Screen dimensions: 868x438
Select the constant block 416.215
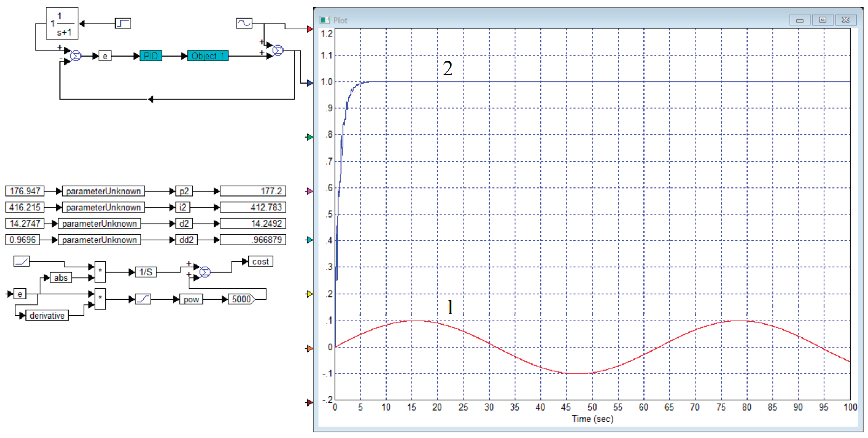pos(25,207)
